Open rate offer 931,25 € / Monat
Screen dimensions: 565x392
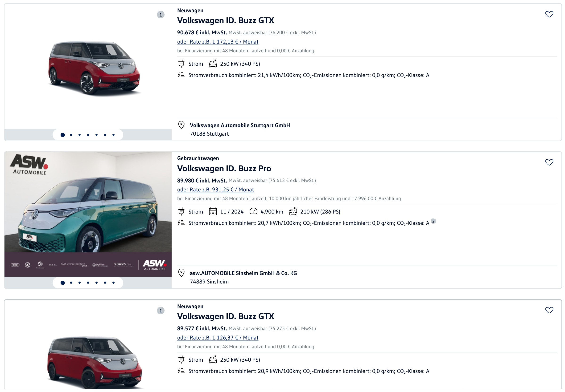[x=215, y=190]
